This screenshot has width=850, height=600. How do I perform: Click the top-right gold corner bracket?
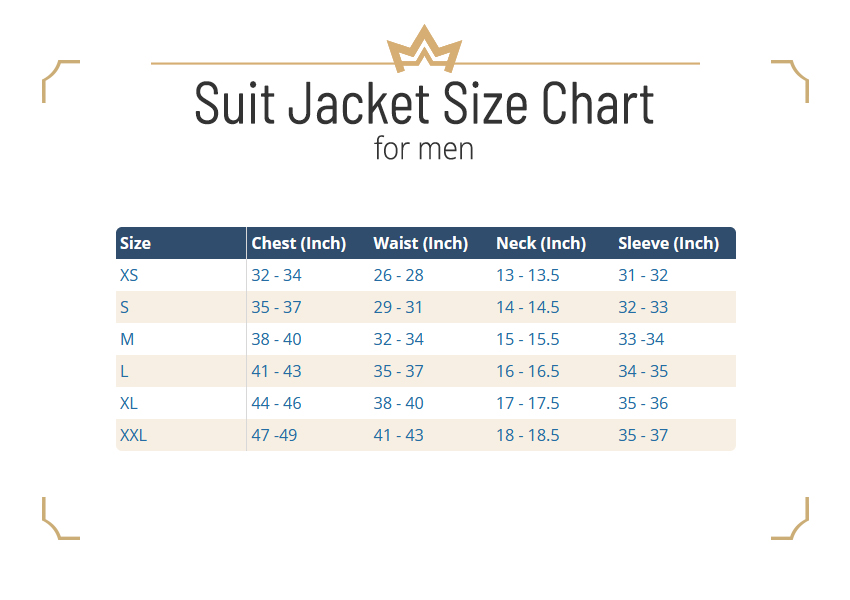click(x=790, y=81)
